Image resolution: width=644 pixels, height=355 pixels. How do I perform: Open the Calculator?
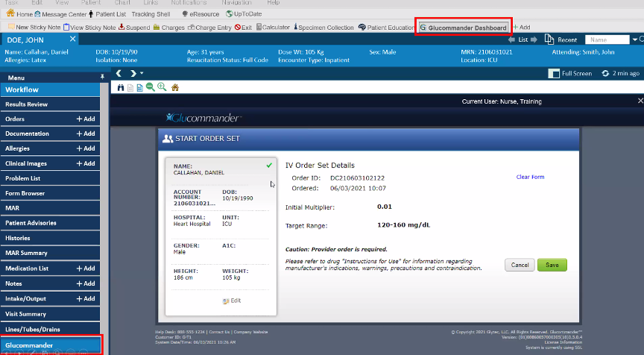pyautogui.click(x=273, y=27)
